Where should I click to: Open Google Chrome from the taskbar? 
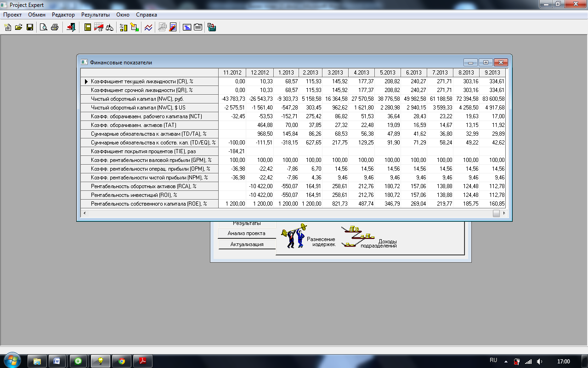(121, 361)
